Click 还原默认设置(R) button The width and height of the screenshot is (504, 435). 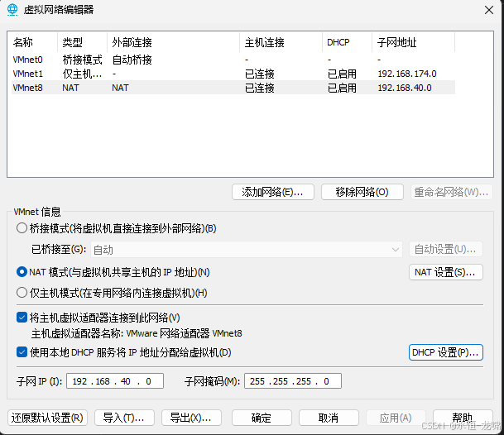tap(47, 418)
